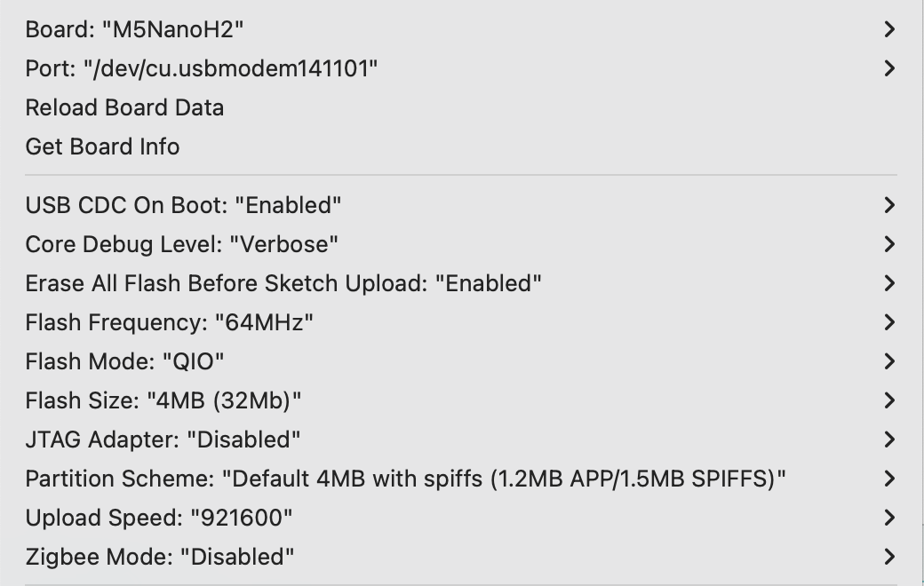The width and height of the screenshot is (924, 586).
Task: Open Upload Speed "921600" submenu
Action: (159, 518)
